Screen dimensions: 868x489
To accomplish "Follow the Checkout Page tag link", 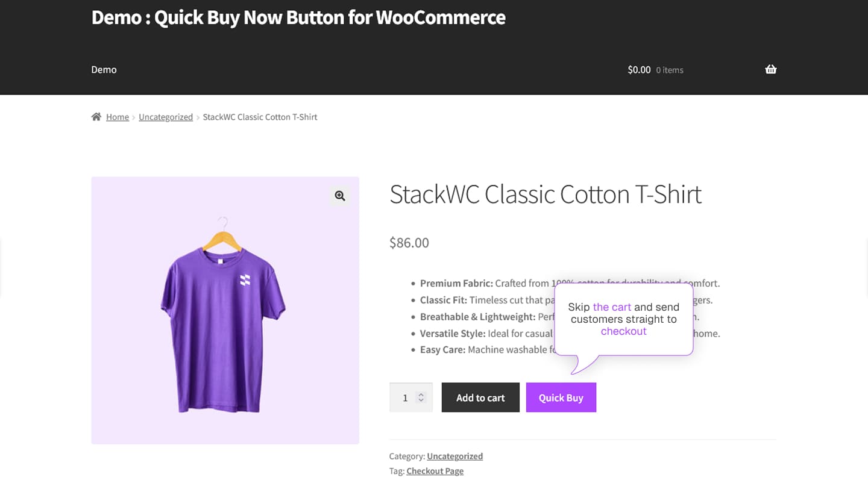I will tap(435, 471).
